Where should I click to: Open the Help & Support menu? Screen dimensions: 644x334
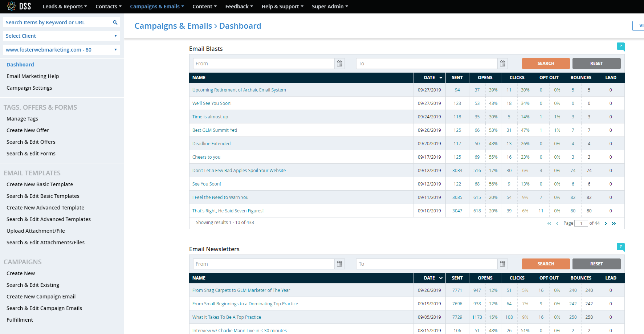[x=282, y=7]
